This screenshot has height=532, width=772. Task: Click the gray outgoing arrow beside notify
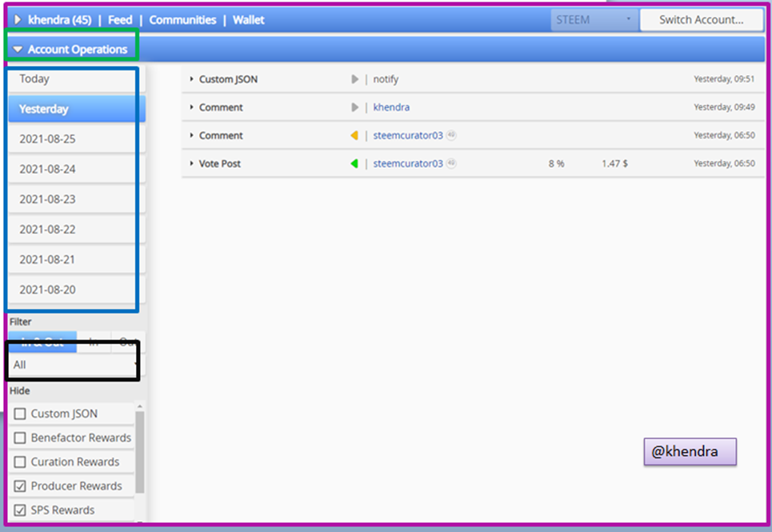pyautogui.click(x=354, y=79)
